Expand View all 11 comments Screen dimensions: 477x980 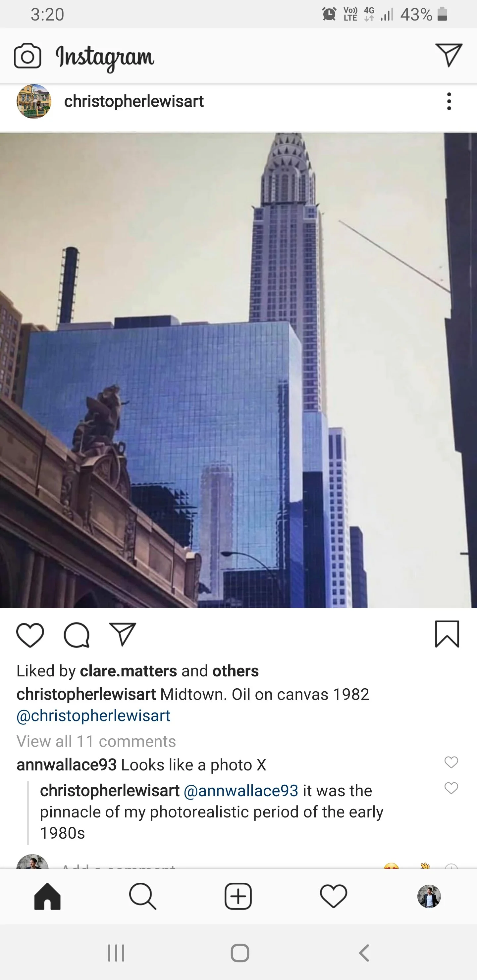[x=96, y=741]
